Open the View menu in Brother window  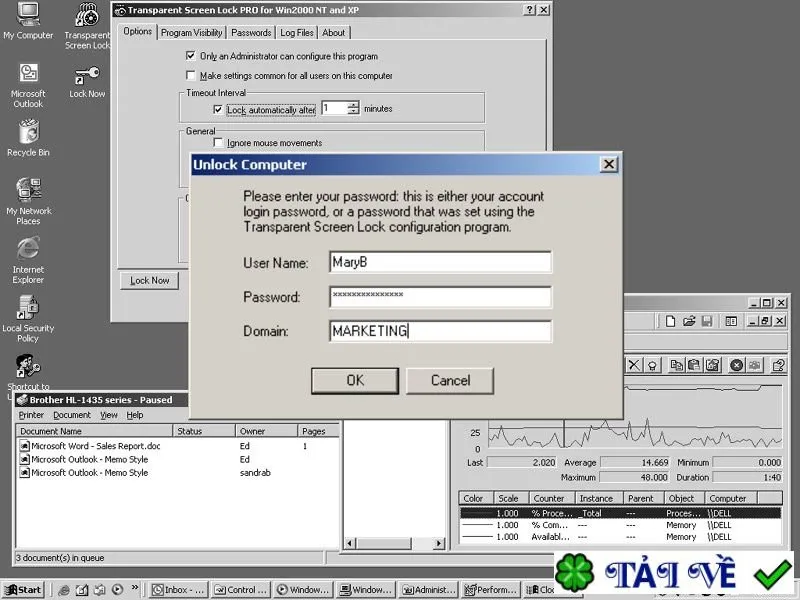(x=109, y=415)
